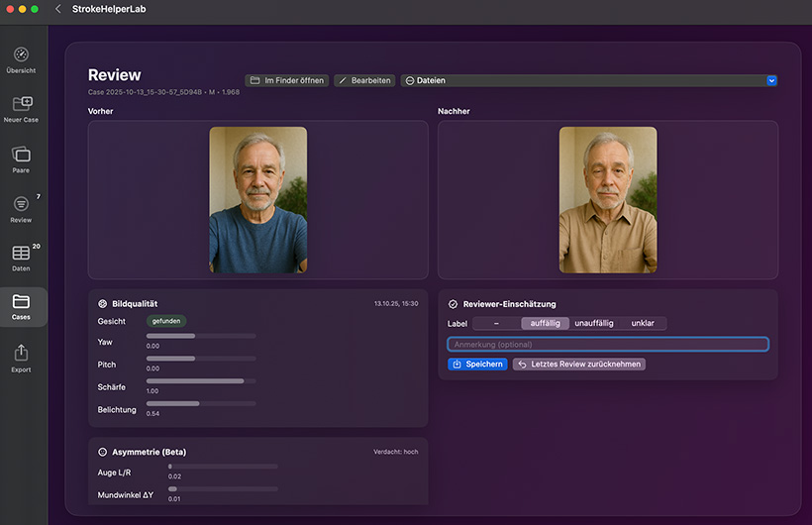812x525 pixels.
Task: Choose the unklar label option
Action: point(643,323)
